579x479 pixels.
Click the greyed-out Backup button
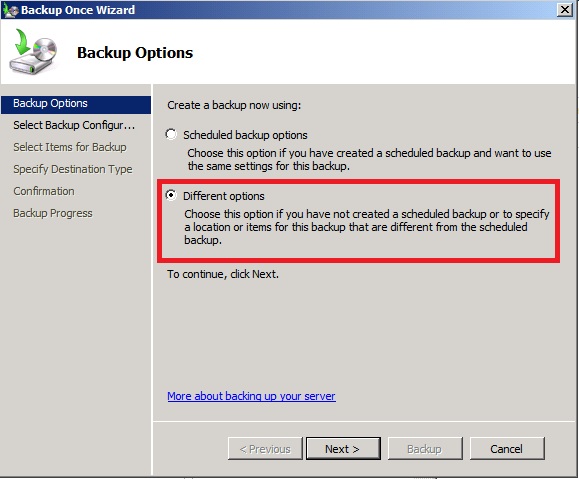pyautogui.click(x=425, y=449)
